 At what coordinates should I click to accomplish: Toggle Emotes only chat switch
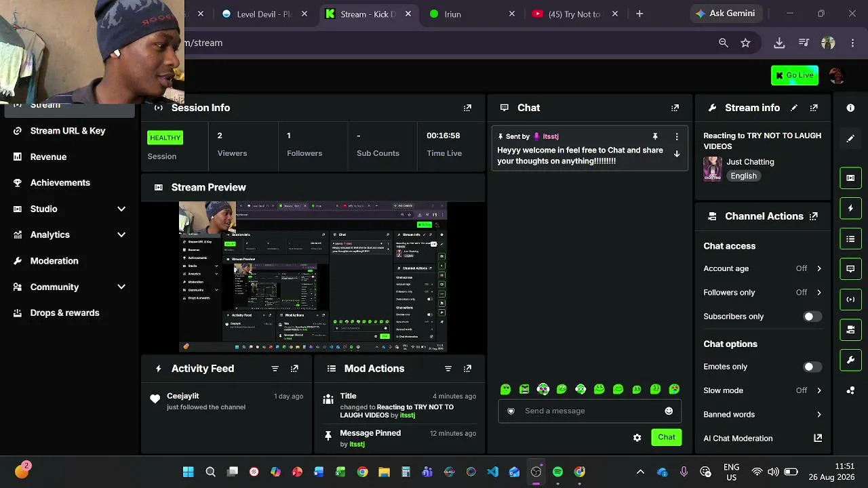click(812, 367)
